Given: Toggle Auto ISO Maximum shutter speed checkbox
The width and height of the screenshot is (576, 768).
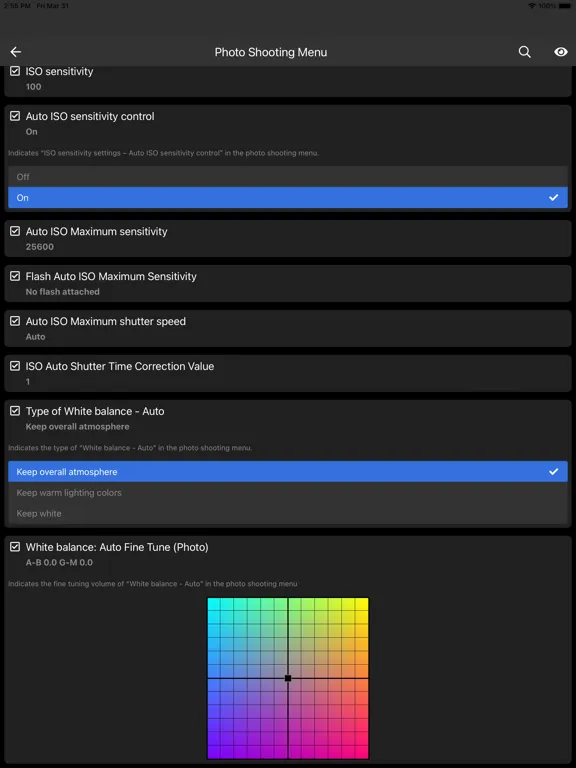Looking at the screenshot, I should [x=15, y=321].
